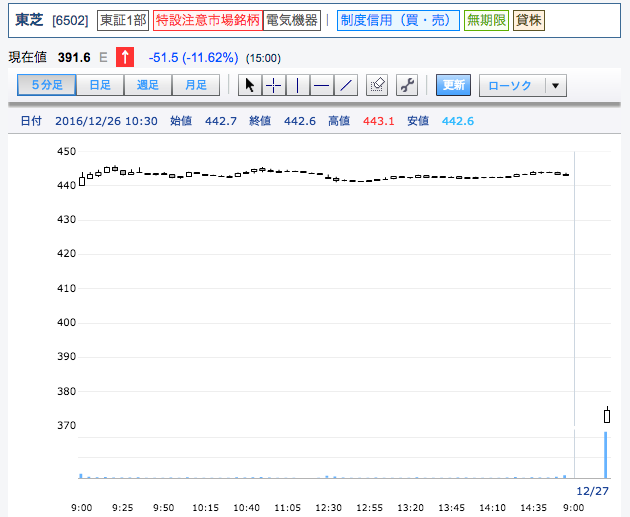
Task: Click the 安値 value 442.6
Action: [x=458, y=121]
